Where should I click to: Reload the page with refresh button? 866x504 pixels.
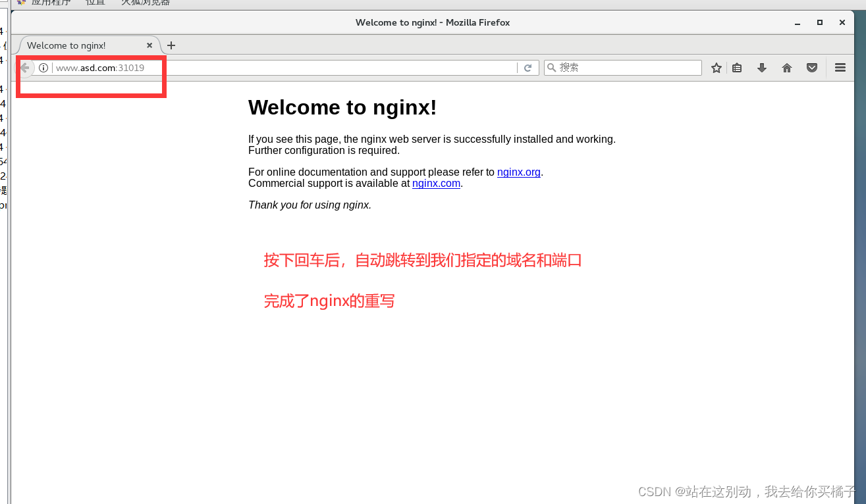click(x=528, y=68)
